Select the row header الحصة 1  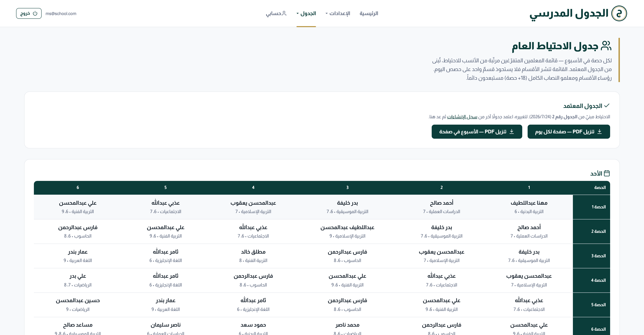tap(591, 207)
